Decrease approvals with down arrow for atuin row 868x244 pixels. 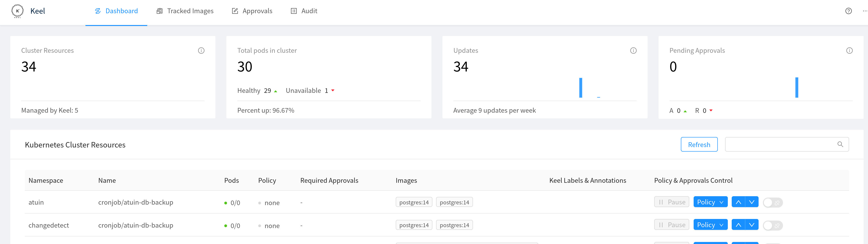(752, 202)
